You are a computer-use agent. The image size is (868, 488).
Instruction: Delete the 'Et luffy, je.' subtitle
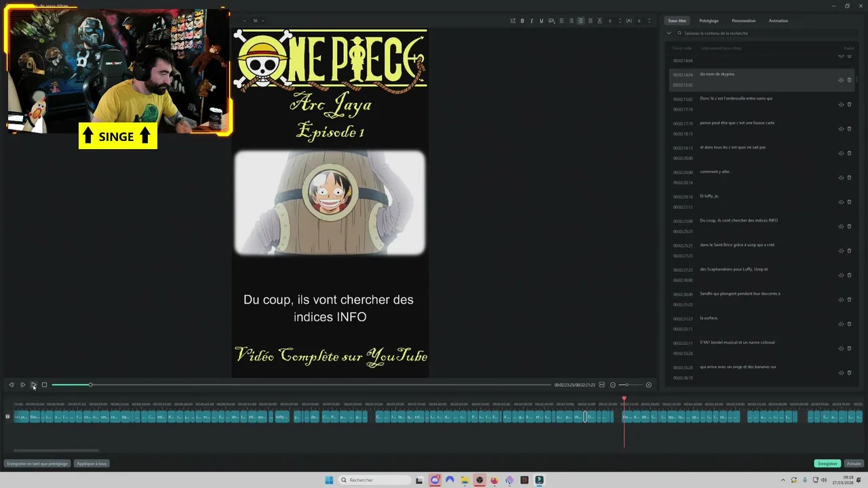coord(849,202)
